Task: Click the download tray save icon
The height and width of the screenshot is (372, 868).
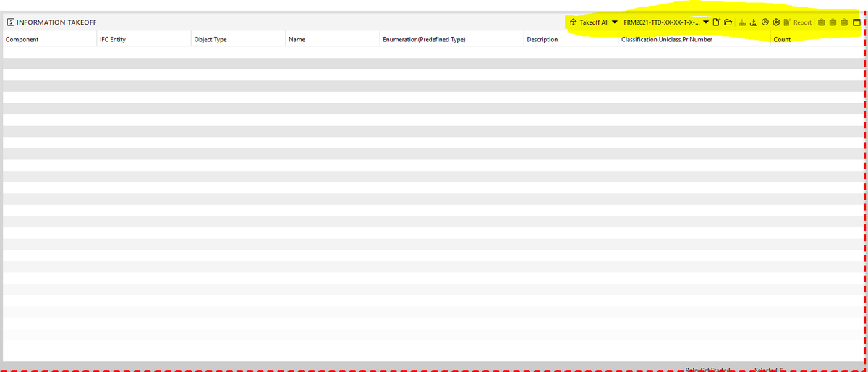Action: coord(754,22)
